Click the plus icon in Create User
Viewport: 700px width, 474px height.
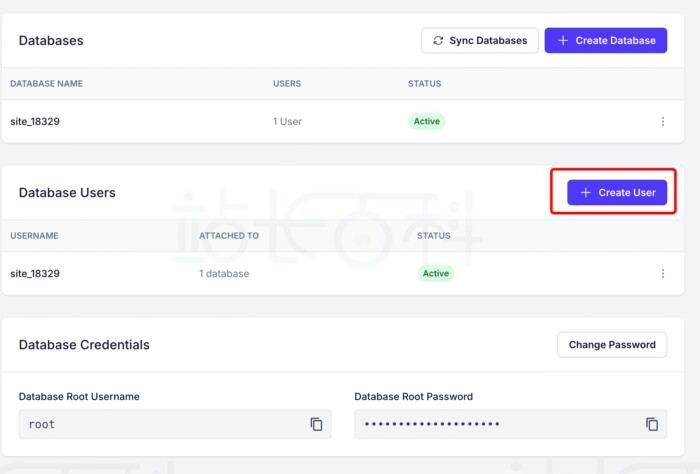tap(586, 192)
